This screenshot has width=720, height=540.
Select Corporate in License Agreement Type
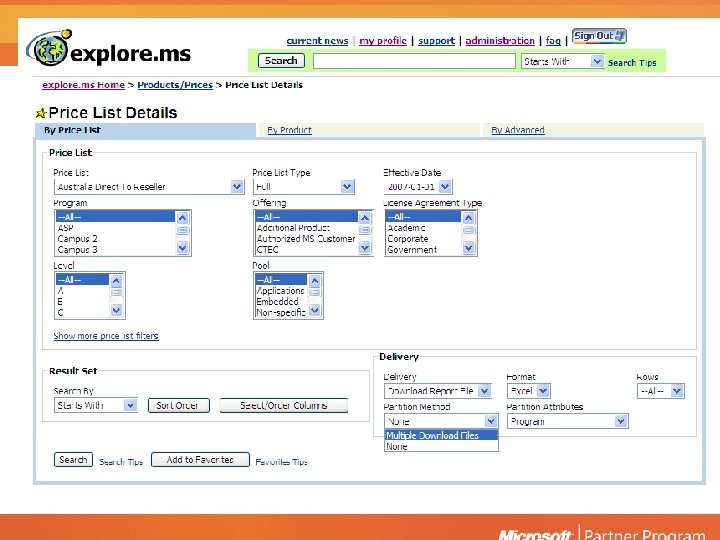click(423, 239)
